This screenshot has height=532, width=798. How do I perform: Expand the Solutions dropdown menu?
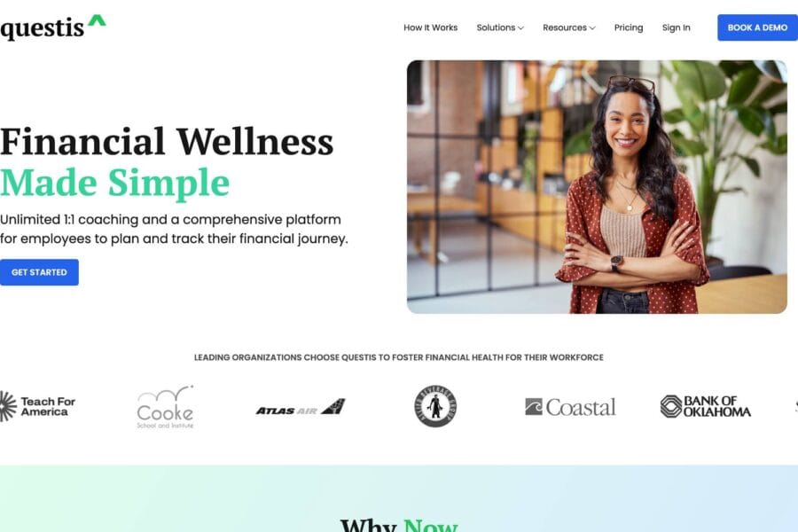(500, 27)
